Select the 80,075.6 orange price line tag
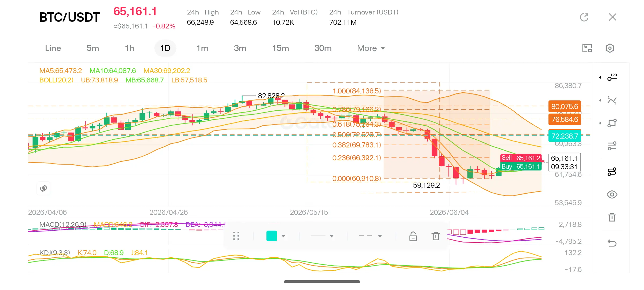Screen dimensions: 644x290 point(565,107)
